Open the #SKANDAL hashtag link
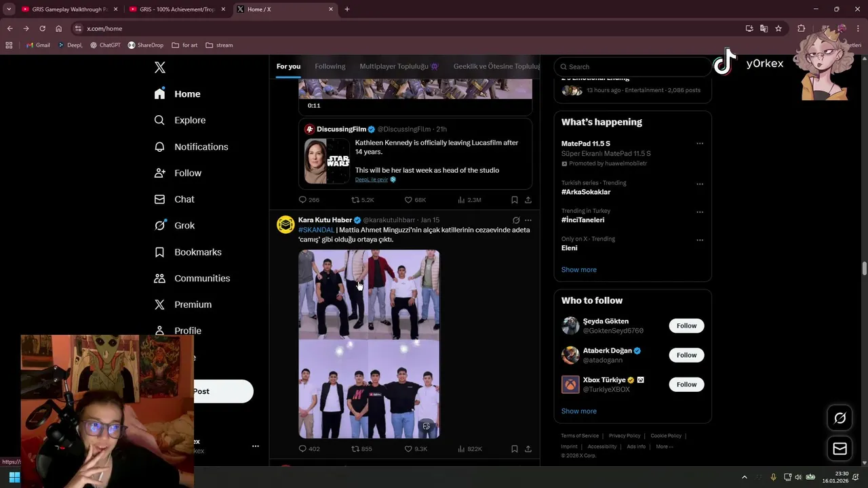 pos(316,230)
